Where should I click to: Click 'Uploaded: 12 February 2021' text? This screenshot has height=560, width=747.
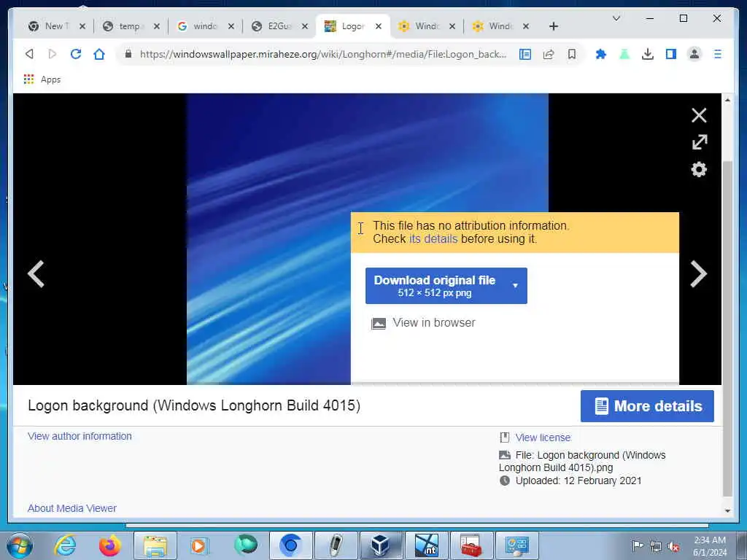click(x=578, y=481)
